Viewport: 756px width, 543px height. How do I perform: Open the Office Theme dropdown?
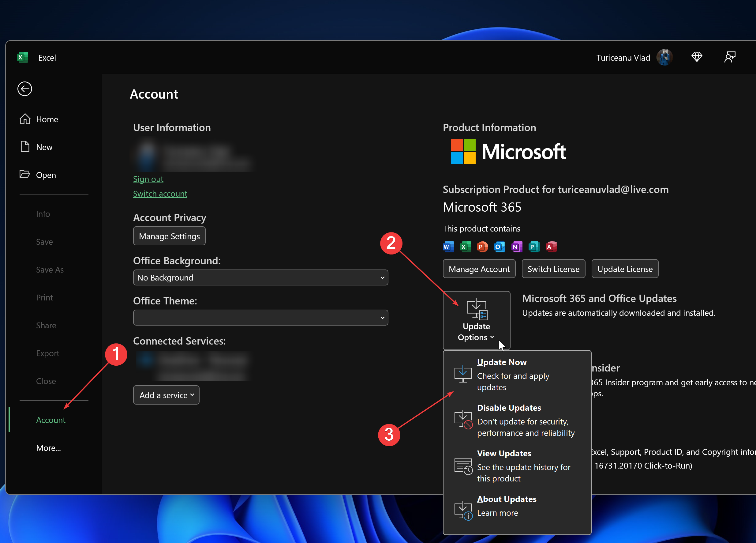[x=261, y=318]
